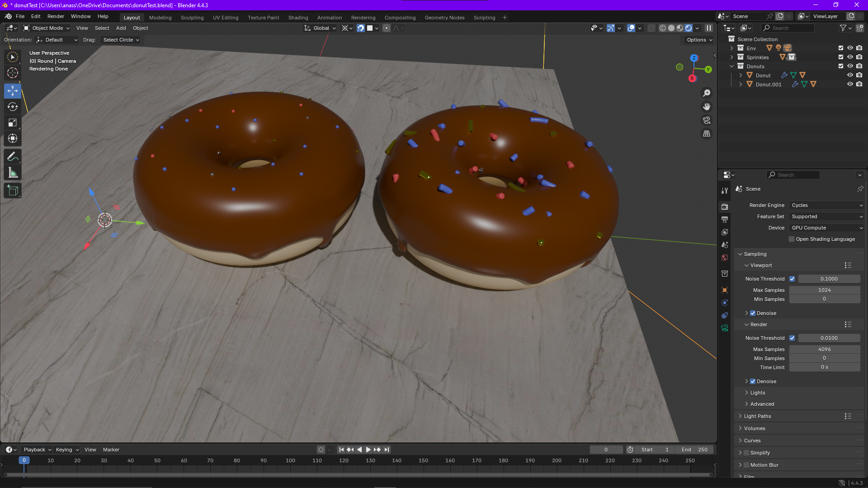Open the timeline Marker menu
Screen dimensions: 868x488
tap(111, 450)
